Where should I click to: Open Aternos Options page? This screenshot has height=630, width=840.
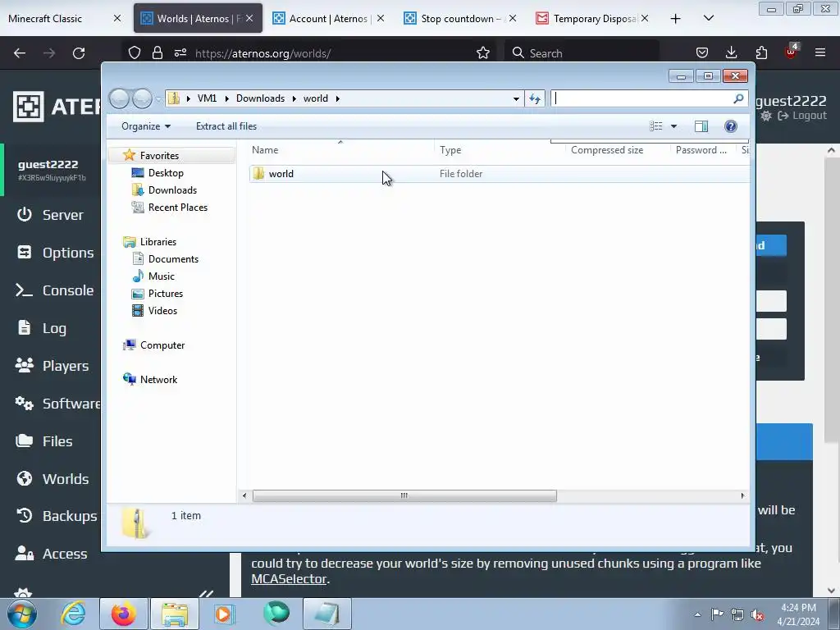point(55,253)
